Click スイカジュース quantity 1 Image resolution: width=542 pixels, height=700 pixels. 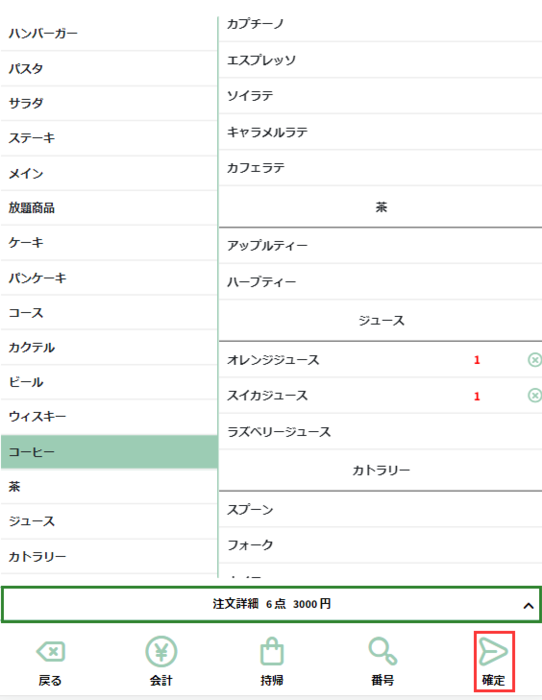(477, 396)
